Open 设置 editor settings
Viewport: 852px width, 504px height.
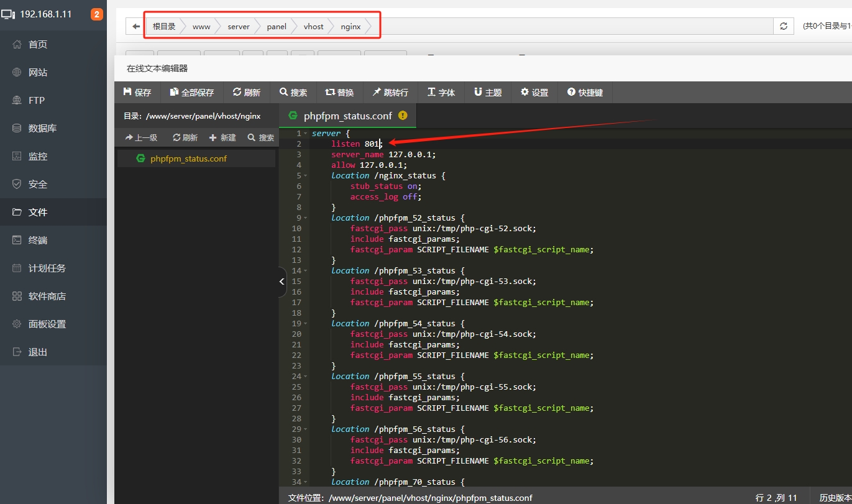tap(534, 92)
